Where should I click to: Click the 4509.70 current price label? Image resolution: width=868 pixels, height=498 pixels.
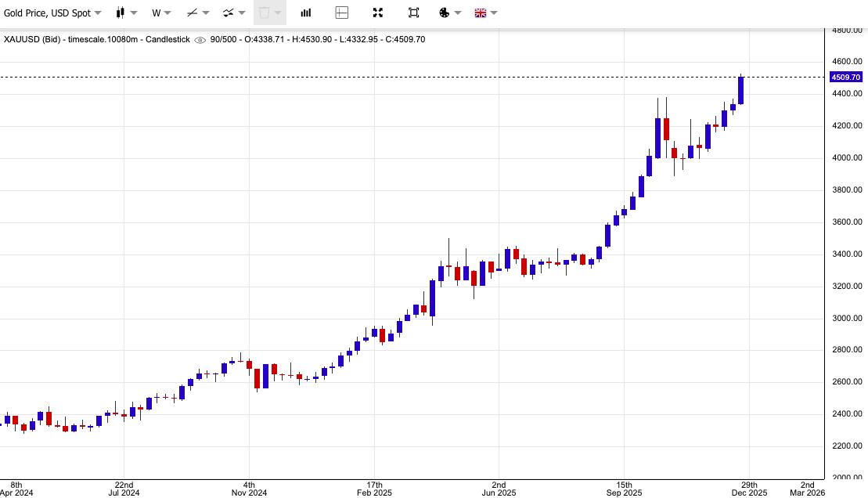click(845, 78)
